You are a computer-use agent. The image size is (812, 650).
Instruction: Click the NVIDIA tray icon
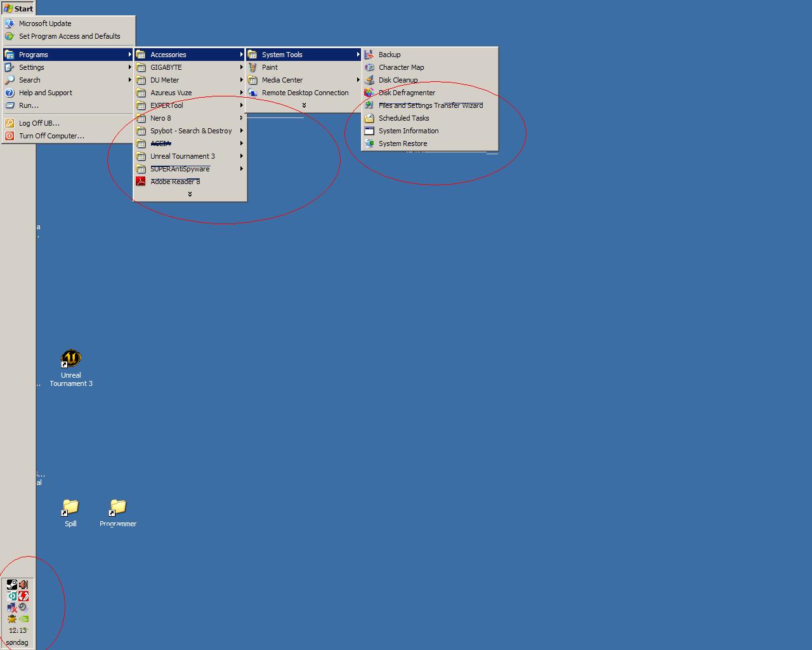pyautogui.click(x=23, y=619)
